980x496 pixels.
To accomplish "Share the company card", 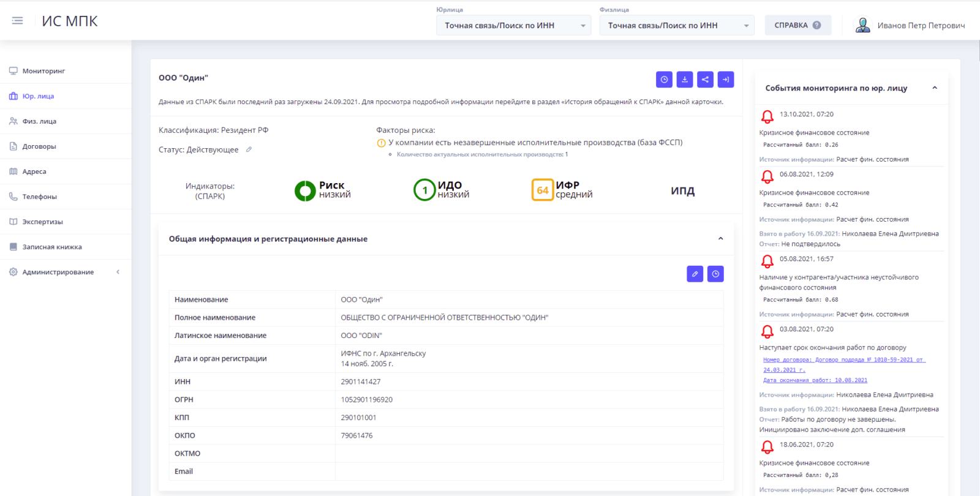I will pyautogui.click(x=705, y=80).
